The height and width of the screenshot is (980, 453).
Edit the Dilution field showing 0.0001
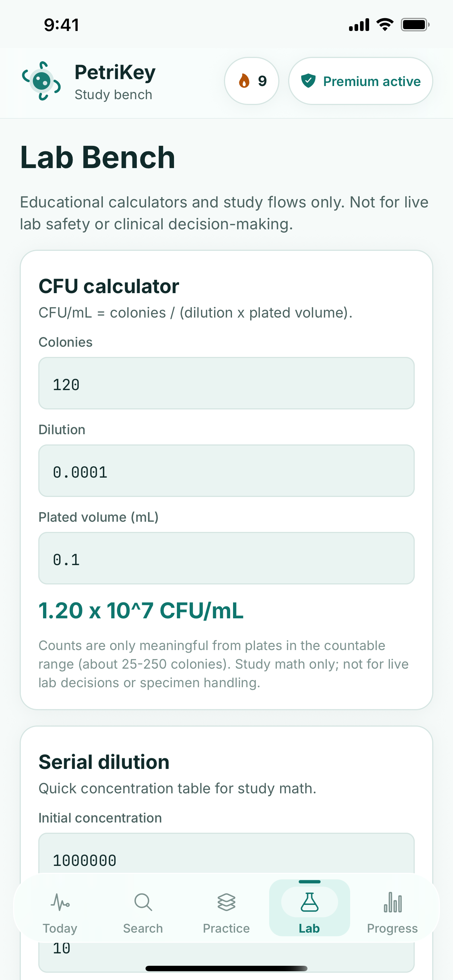point(226,471)
